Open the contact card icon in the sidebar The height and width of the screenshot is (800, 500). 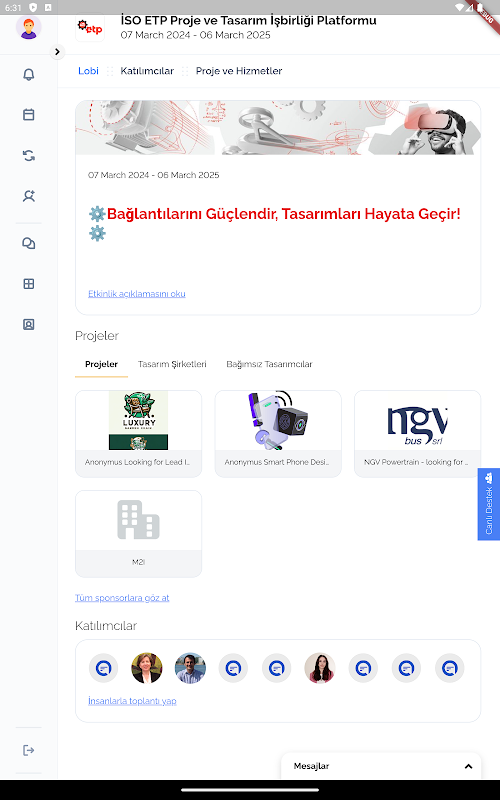click(x=29, y=324)
